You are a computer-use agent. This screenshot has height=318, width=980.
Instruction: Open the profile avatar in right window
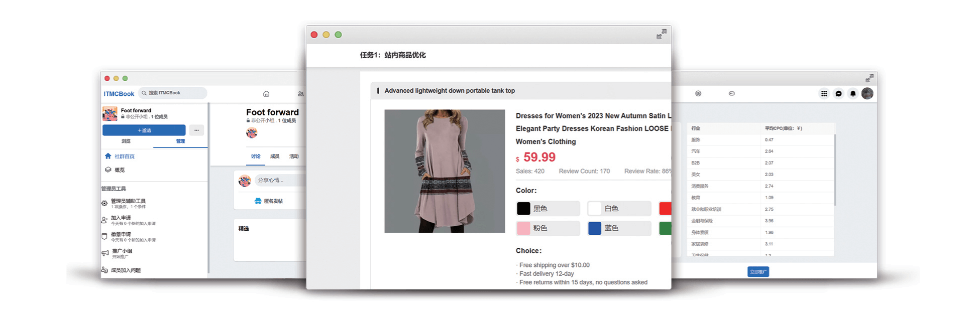(x=867, y=93)
